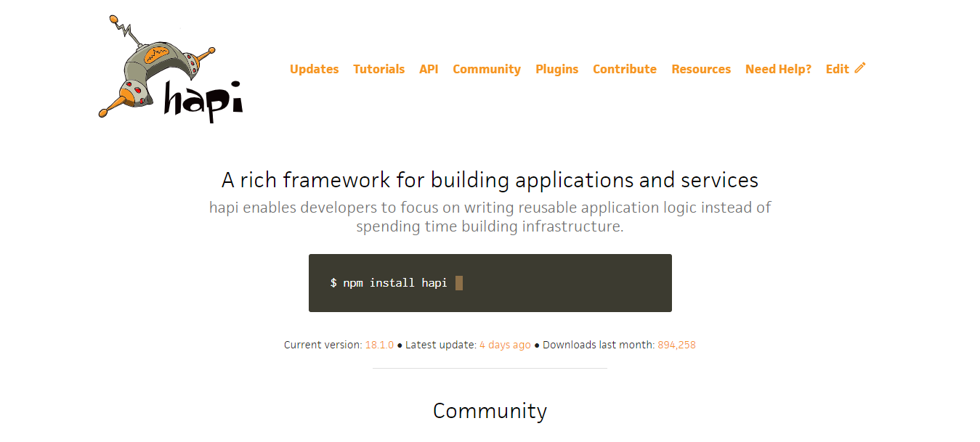This screenshot has height=442, width=980.
Task: Open the current version 18.1.0 link
Action: click(x=379, y=345)
